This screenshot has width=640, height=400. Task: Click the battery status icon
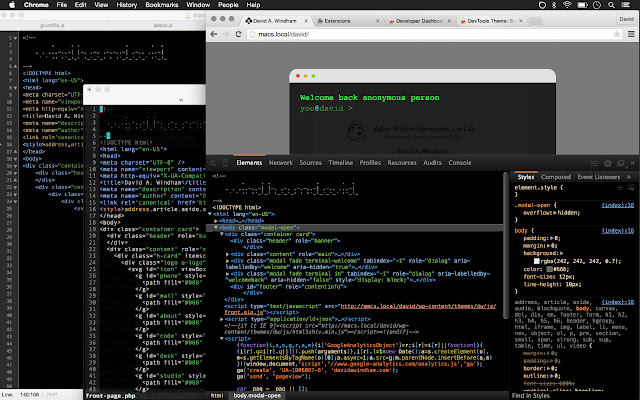pos(582,5)
